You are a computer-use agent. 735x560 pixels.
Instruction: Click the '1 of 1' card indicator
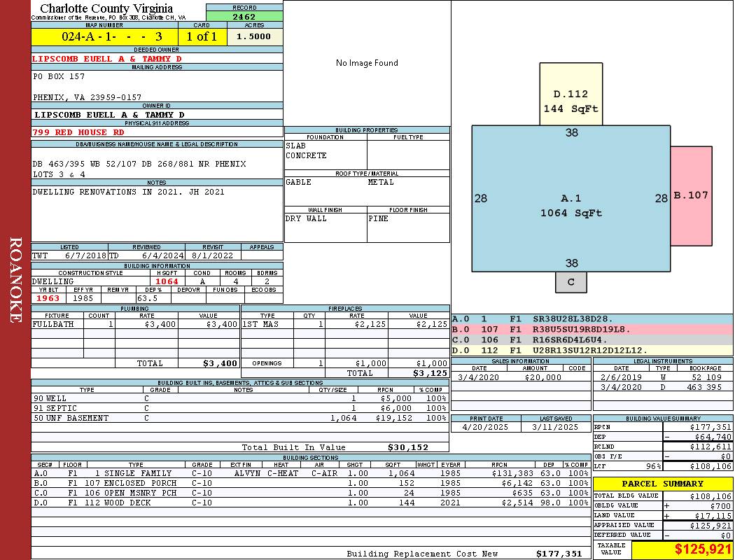[x=202, y=37]
